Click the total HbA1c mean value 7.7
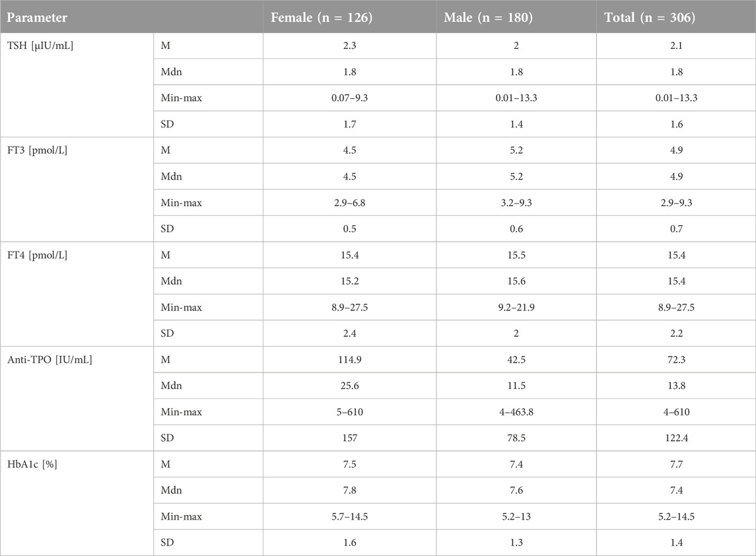This screenshot has width=756, height=556. (677, 464)
